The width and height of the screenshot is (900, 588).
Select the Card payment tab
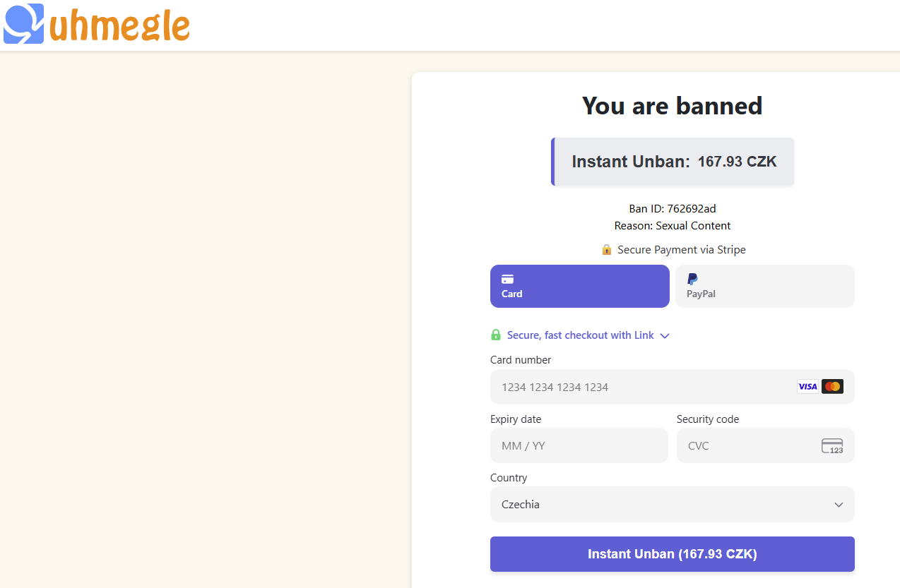tap(579, 286)
